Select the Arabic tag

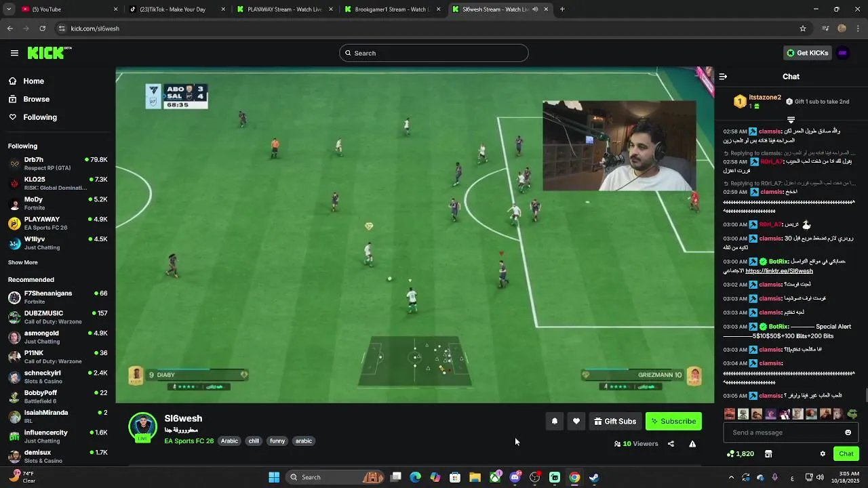point(229,441)
